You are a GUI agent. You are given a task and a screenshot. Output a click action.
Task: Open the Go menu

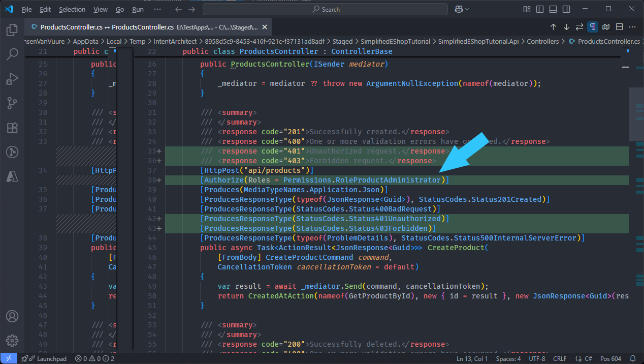pyautogui.click(x=120, y=9)
